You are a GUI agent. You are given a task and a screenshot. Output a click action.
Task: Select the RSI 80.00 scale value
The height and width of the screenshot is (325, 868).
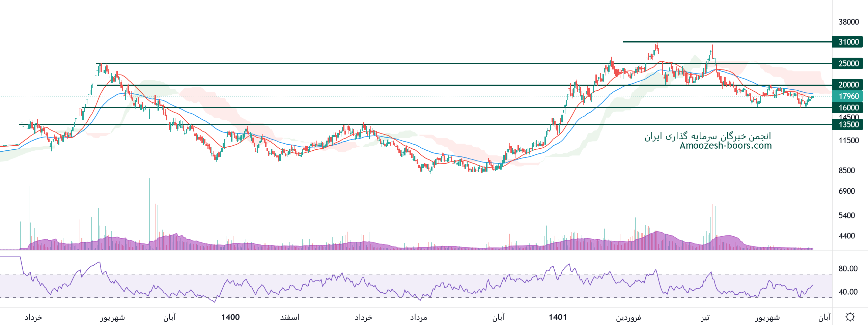[848, 269]
